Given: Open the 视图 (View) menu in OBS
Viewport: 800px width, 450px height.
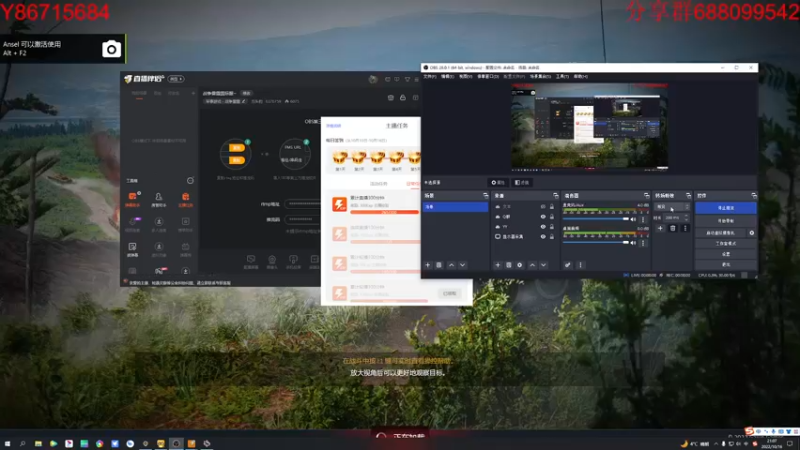Looking at the screenshot, I should point(465,77).
